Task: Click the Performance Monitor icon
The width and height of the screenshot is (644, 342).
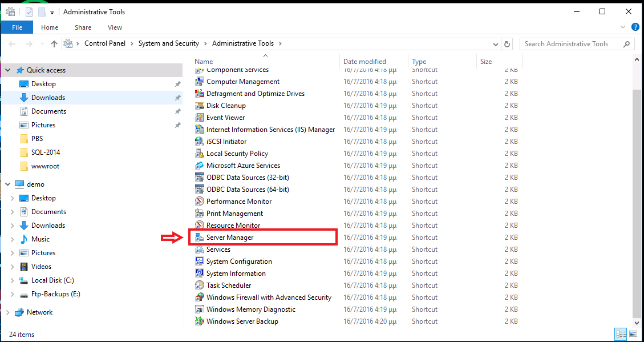Action: coord(200,201)
